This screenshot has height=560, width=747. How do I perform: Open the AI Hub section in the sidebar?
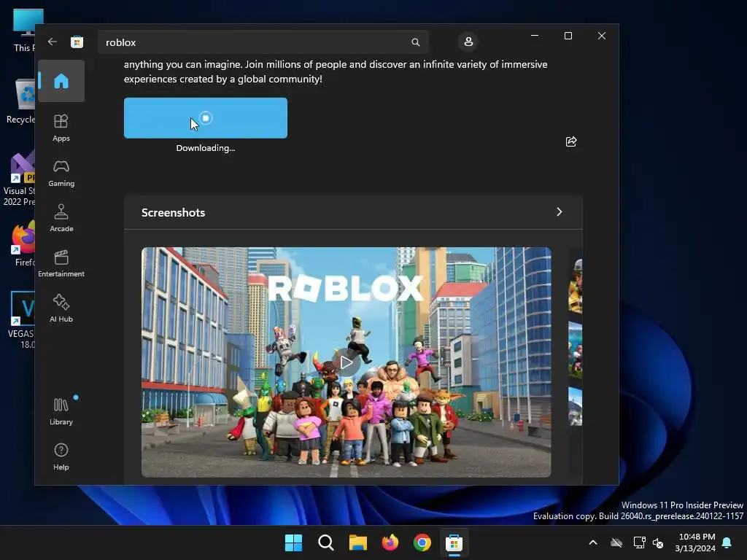61,308
